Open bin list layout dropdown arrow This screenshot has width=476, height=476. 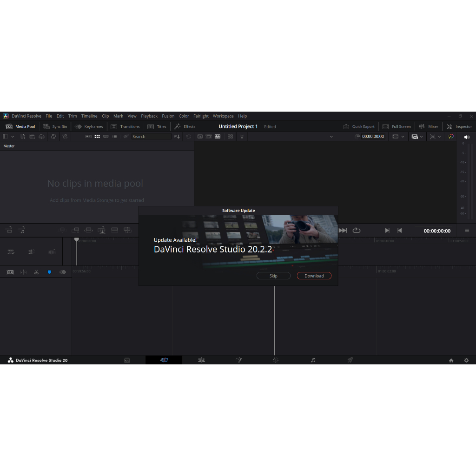pos(13,137)
